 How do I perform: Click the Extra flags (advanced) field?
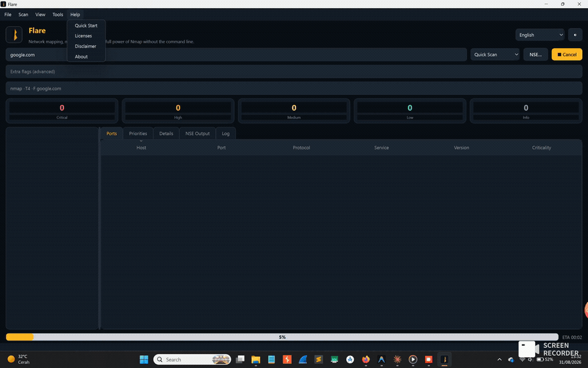pyautogui.click(x=293, y=72)
